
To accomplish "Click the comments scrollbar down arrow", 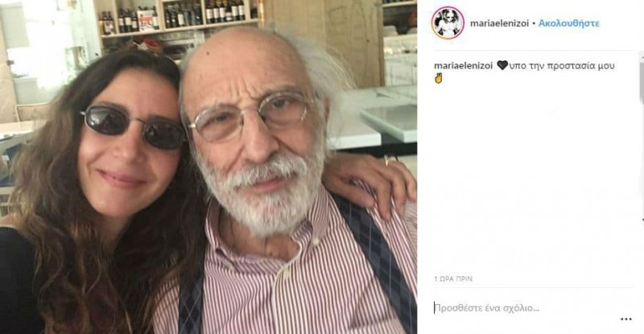I will (x=642, y=219).
